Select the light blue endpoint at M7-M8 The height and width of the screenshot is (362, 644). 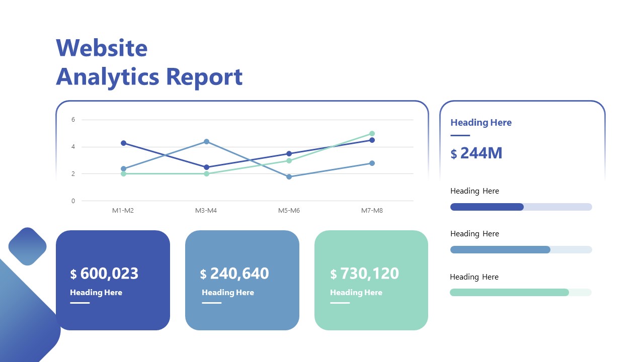pyautogui.click(x=372, y=163)
